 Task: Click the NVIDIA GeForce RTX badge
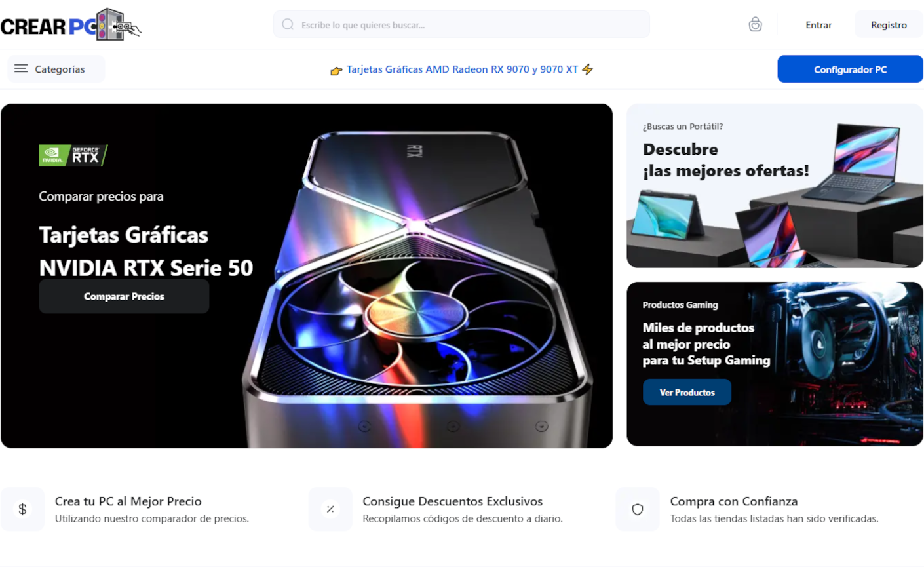73,155
